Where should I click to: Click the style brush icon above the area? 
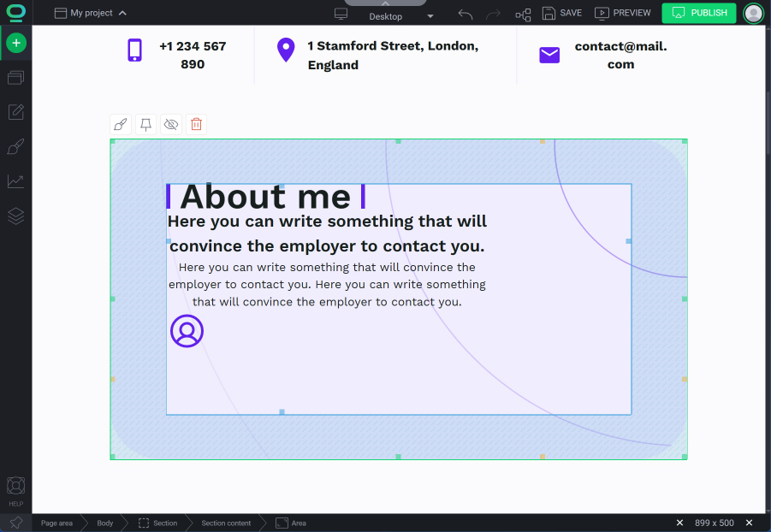click(121, 124)
